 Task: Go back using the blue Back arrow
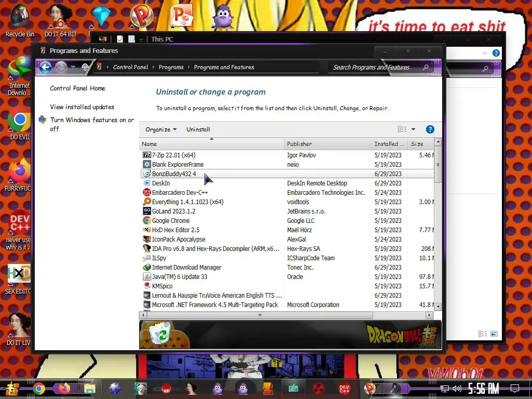pyautogui.click(x=46, y=67)
